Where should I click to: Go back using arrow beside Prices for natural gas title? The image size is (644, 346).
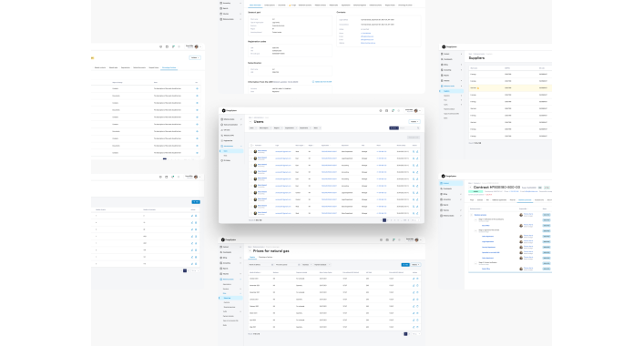pyautogui.click(x=250, y=250)
